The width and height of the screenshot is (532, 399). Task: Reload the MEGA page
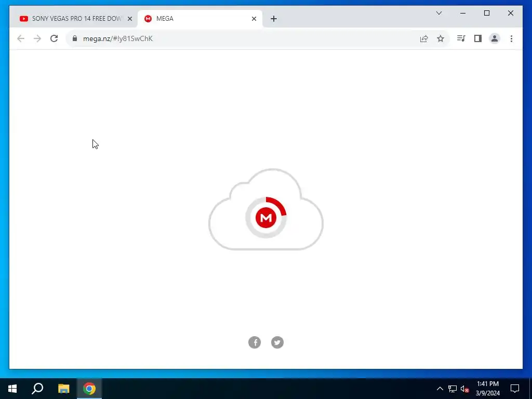click(x=54, y=38)
